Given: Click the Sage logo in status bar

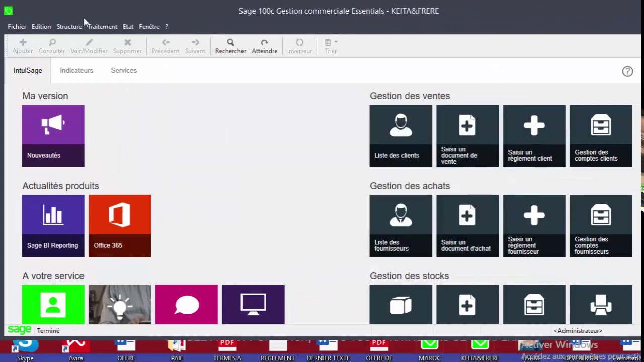Looking at the screenshot, I should click(20, 330).
